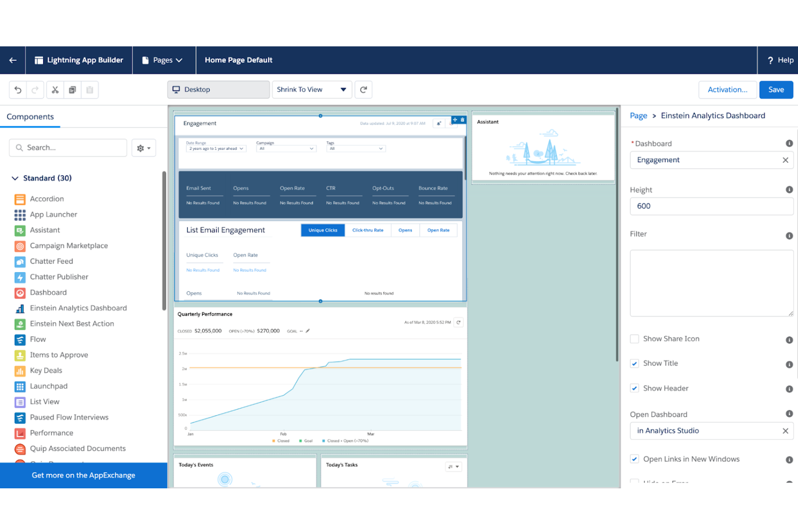Switch to Unique Clicks tab

323,230
